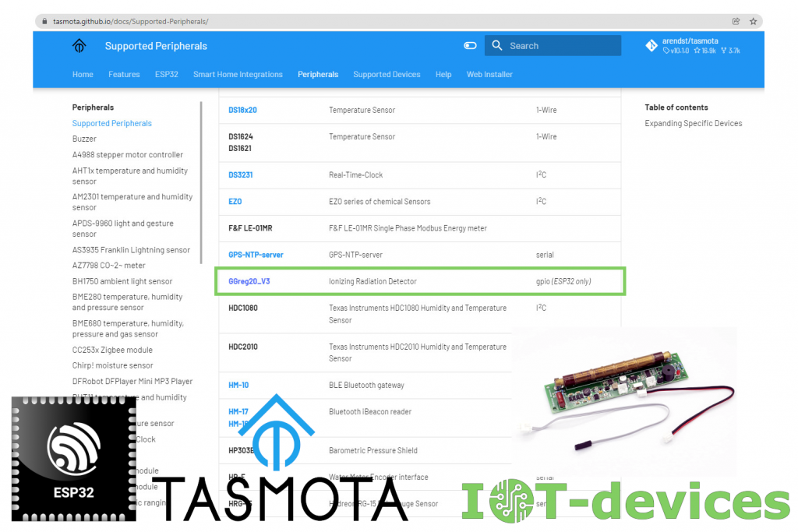Click the 'Ionizing Radiation Detector' cell

tap(373, 281)
